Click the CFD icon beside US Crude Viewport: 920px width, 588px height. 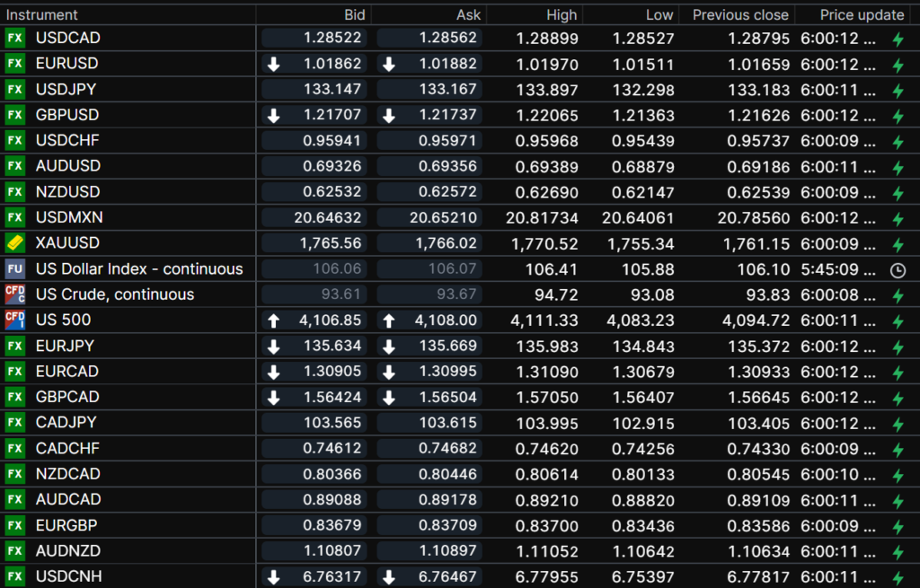[x=15, y=294]
